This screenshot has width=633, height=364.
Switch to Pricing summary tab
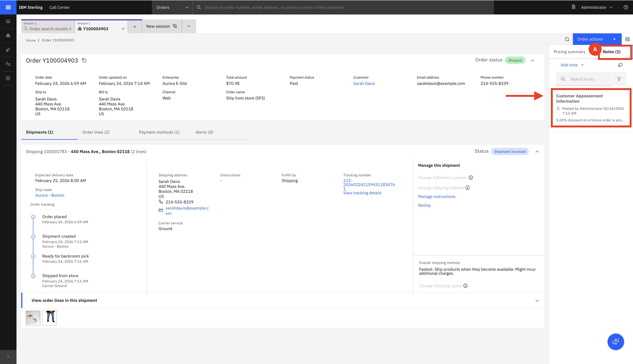click(569, 52)
